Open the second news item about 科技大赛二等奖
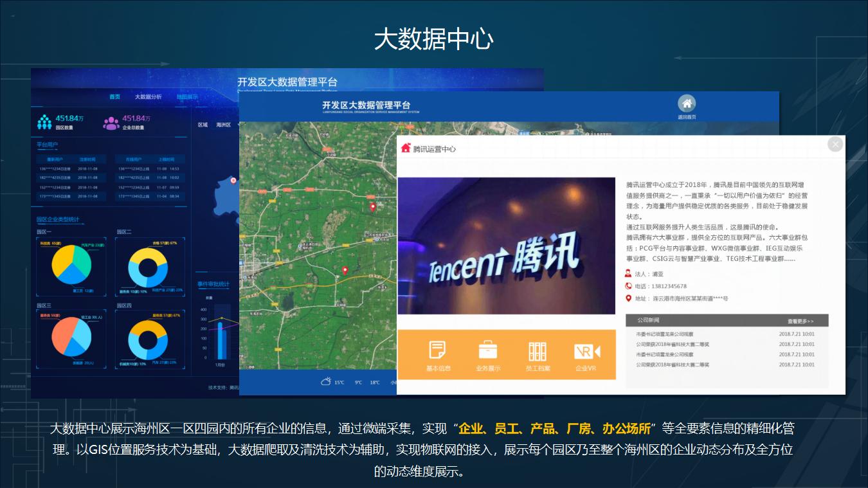Screen dimensions: 868x488 tap(673, 345)
